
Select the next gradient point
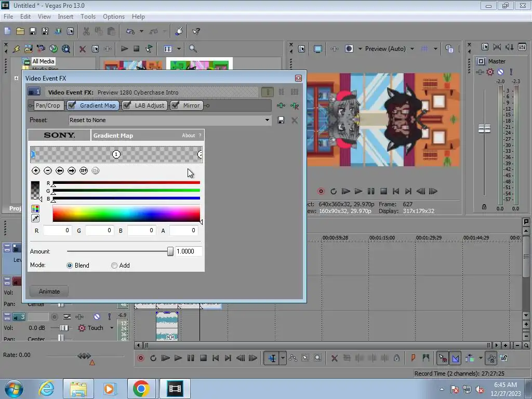72,170
